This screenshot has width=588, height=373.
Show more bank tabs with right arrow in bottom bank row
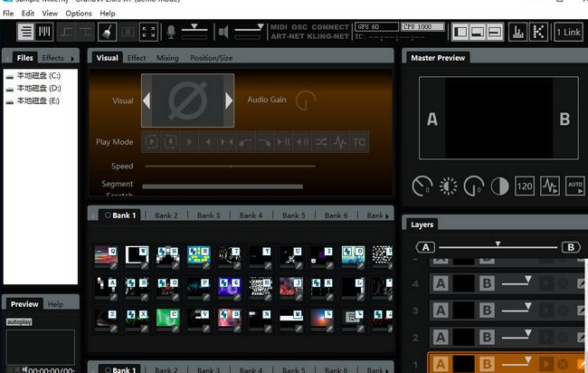click(x=387, y=370)
